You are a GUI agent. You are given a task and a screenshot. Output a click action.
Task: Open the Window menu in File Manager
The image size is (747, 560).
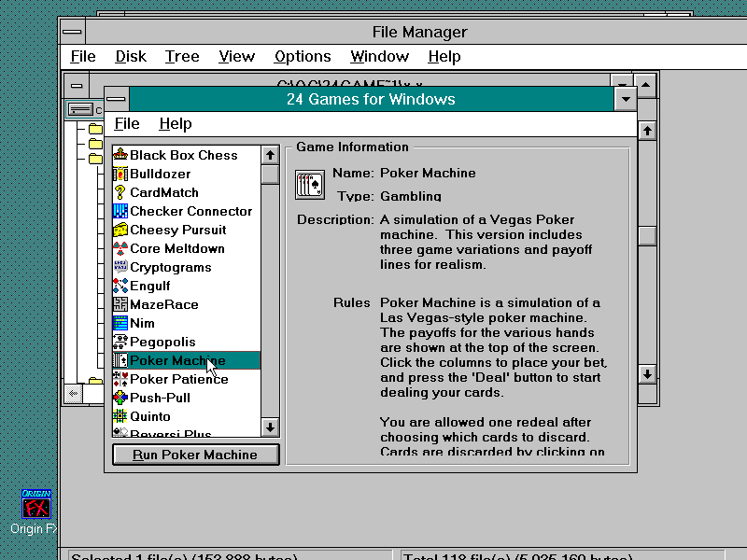point(379,56)
